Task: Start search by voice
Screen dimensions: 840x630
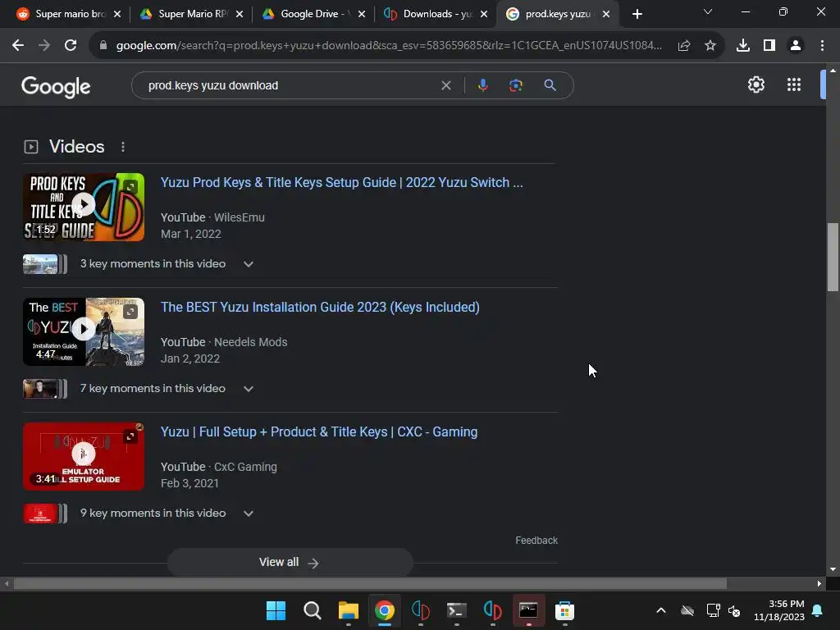Action: [x=482, y=85]
